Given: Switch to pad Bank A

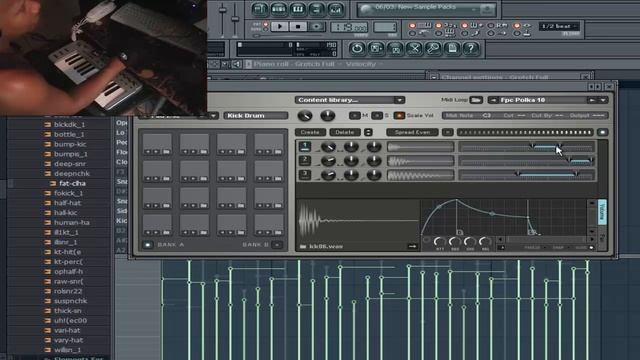Looking at the screenshot, I should [148, 245].
